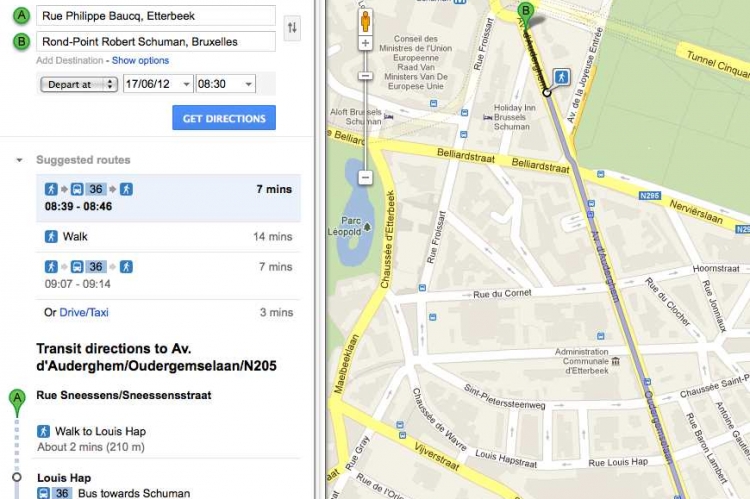
Task: Click bus icon beside 36 Bus towards Schuman
Action: pyautogui.click(x=44, y=493)
